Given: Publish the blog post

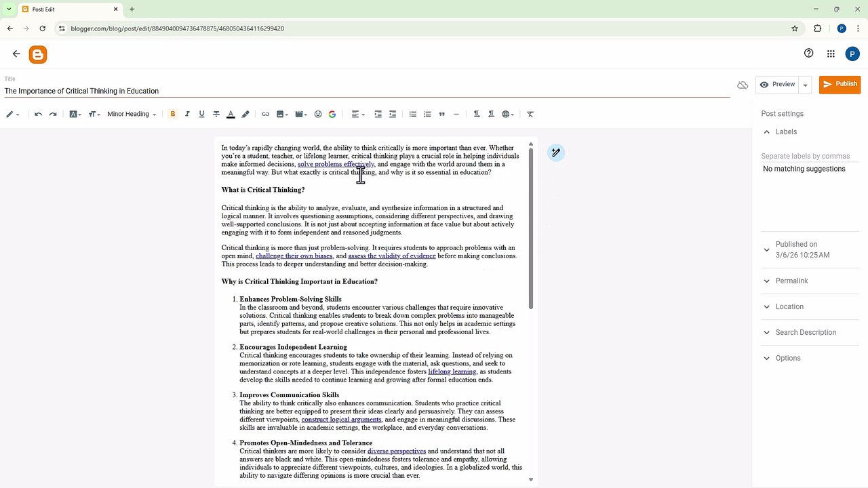Looking at the screenshot, I should (x=840, y=84).
